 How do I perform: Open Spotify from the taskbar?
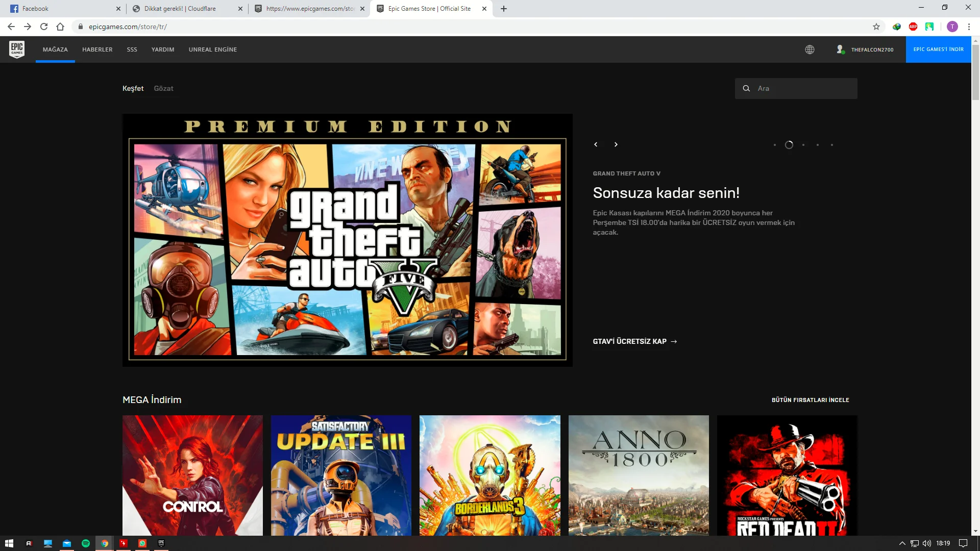coord(86,543)
